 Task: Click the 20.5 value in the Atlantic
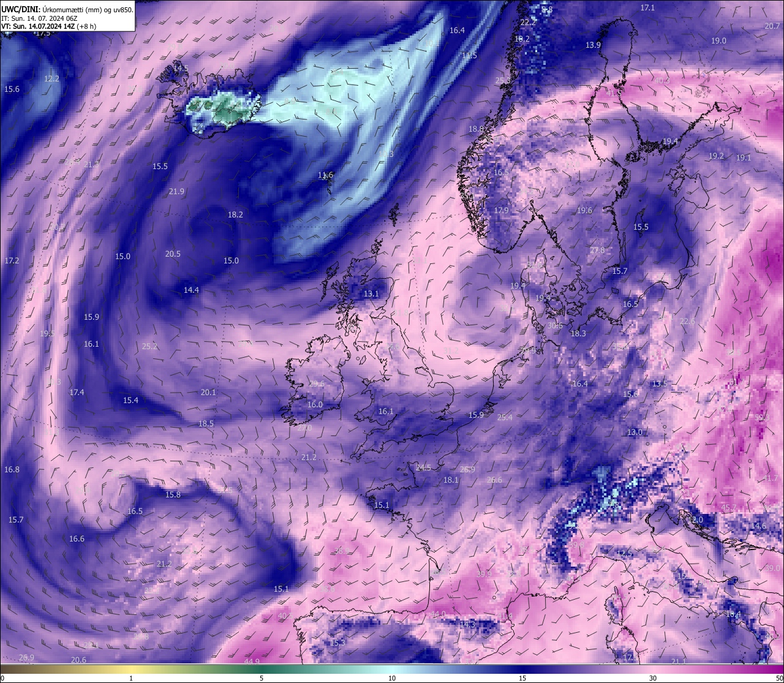pos(173,254)
